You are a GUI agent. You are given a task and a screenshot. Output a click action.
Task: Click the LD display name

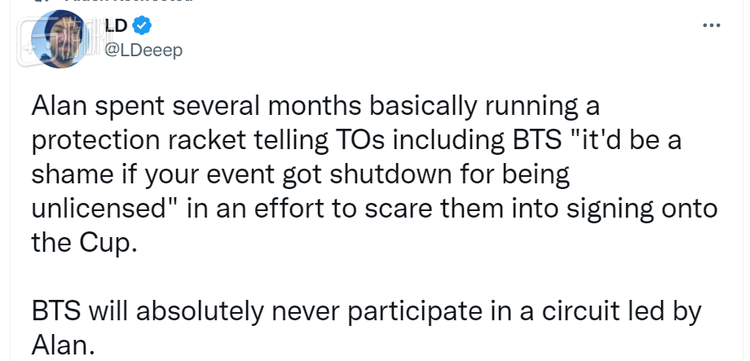116,26
